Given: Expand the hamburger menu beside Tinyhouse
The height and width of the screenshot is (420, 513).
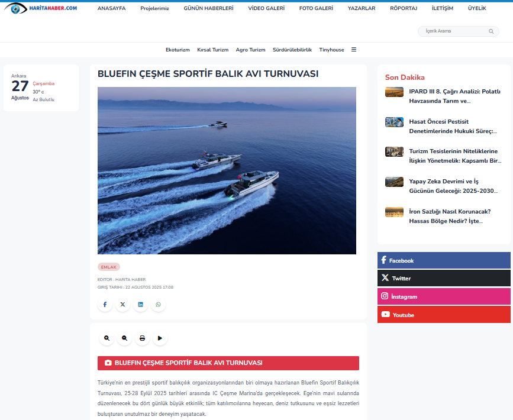Looking at the screenshot, I should coord(354,50).
